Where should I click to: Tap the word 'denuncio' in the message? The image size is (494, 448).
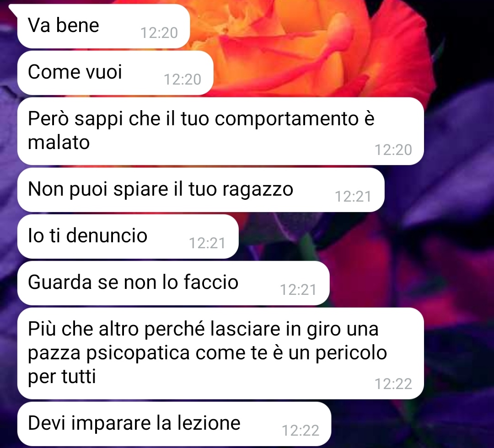[107, 235]
